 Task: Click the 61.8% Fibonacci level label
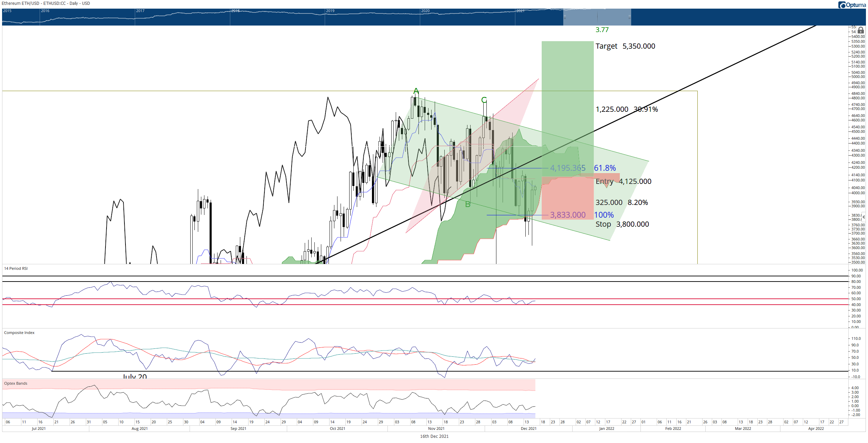tap(605, 168)
